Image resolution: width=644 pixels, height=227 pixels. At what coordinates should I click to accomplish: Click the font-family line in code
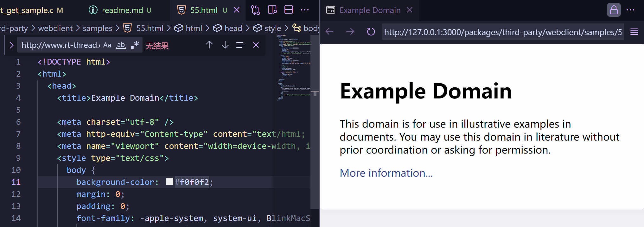pos(193,218)
